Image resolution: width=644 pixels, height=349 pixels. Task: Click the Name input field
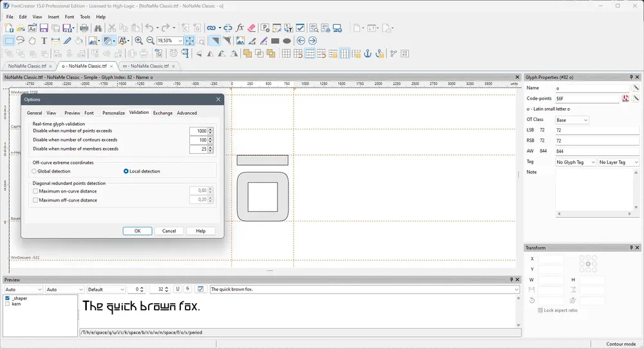(x=592, y=88)
